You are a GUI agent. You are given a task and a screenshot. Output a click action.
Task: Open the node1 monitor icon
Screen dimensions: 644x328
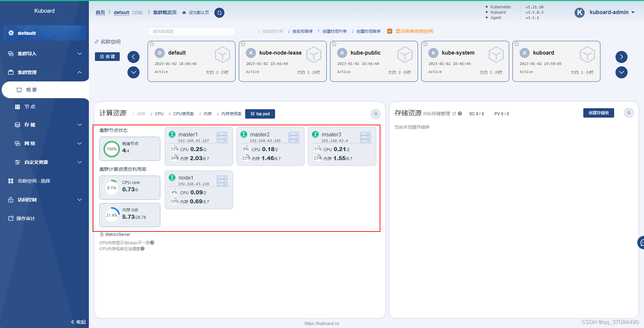[x=222, y=180]
